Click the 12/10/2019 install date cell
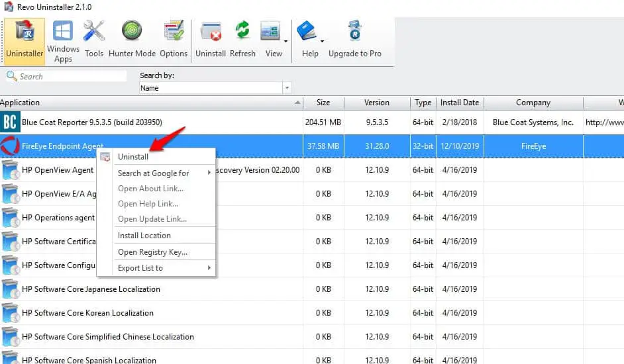The height and width of the screenshot is (364, 624). coord(460,146)
